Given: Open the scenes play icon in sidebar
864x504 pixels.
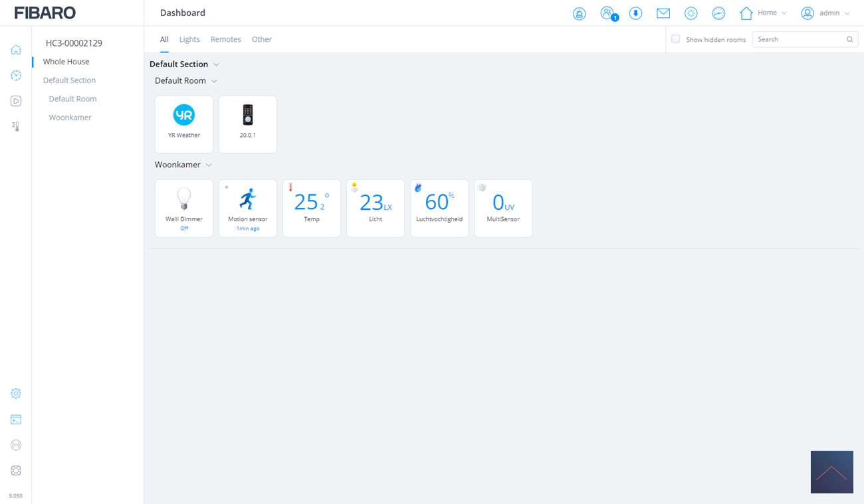Looking at the screenshot, I should coord(16,101).
